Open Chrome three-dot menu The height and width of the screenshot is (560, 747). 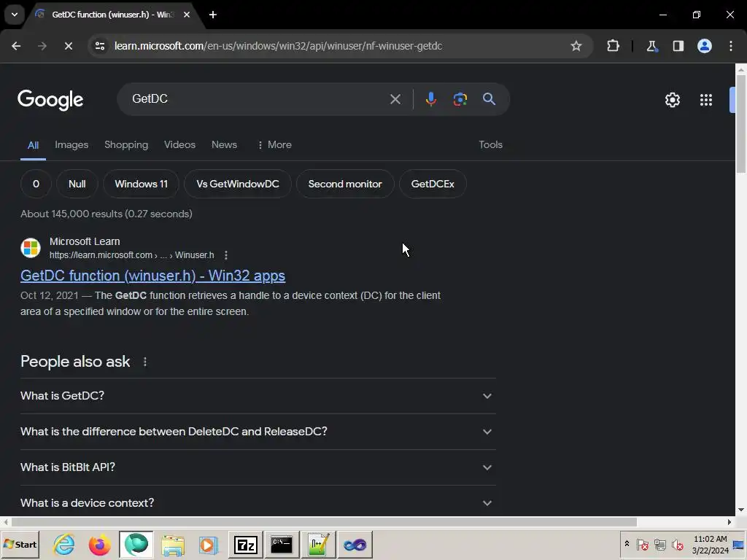(731, 46)
